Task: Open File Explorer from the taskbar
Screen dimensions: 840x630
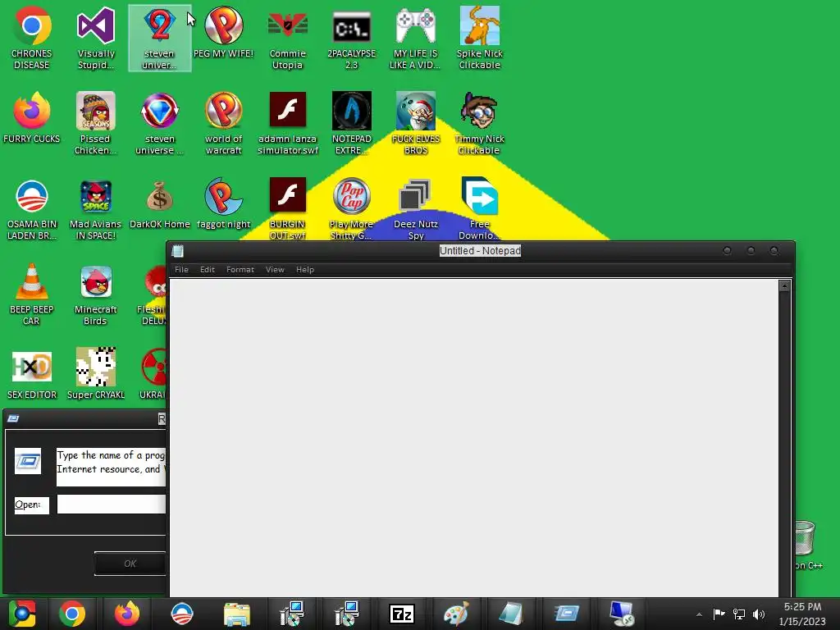Action: 237,614
